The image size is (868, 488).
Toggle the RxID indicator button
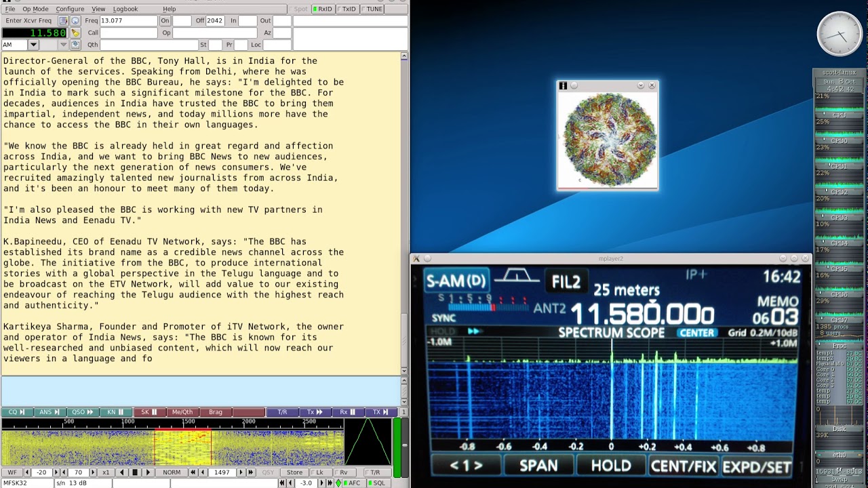click(x=322, y=9)
